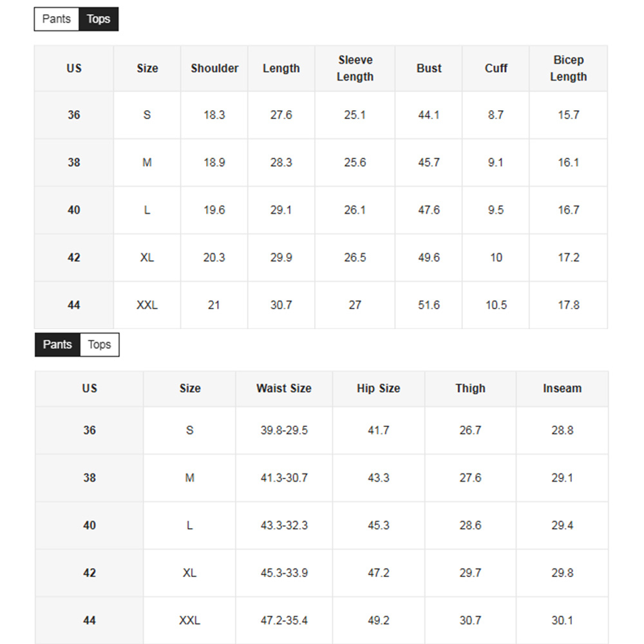Click the 10.5 cuff value
This screenshot has width=644, height=644.
tap(496, 305)
